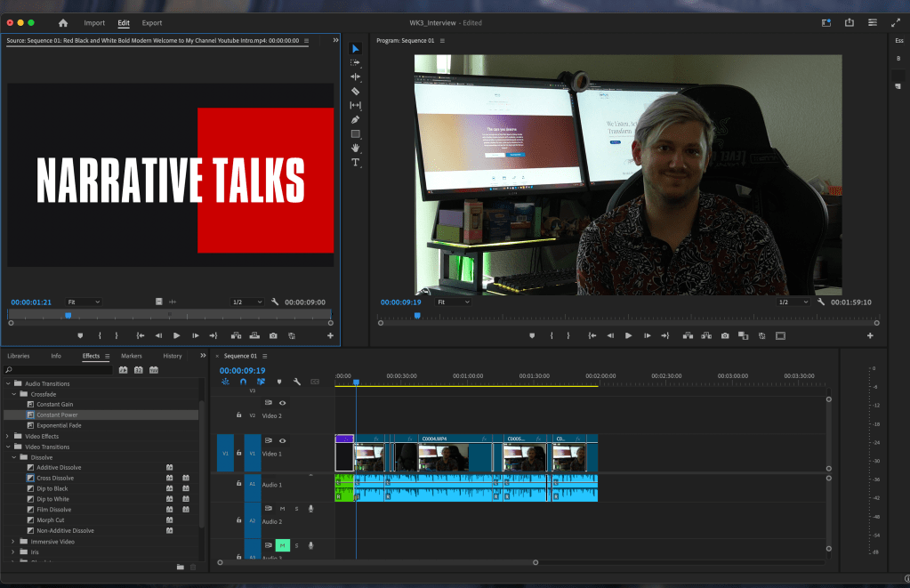Solo the Audio 2 track
The height and width of the screenshot is (588, 910).
point(296,509)
